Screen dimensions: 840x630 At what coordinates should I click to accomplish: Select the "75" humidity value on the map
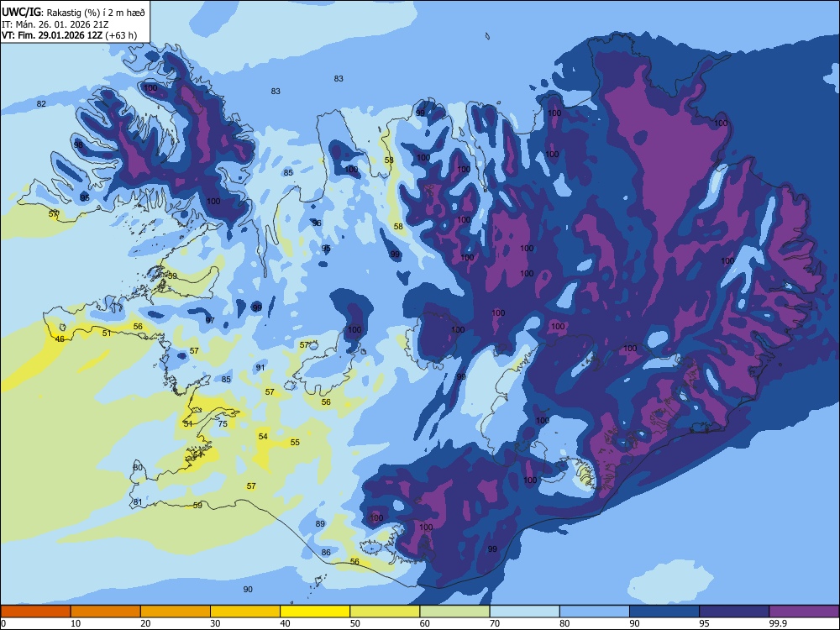click(223, 423)
